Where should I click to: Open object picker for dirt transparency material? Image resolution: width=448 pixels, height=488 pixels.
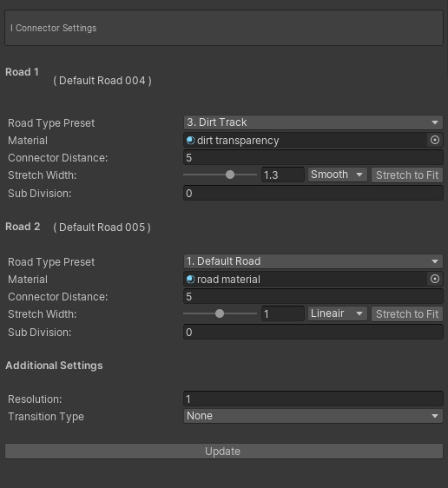[x=435, y=140]
